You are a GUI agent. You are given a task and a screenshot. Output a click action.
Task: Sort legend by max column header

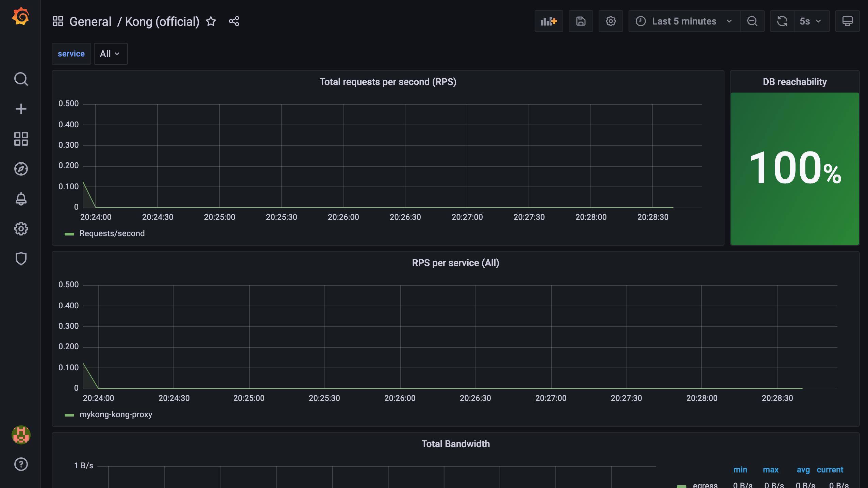pos(770,470)
